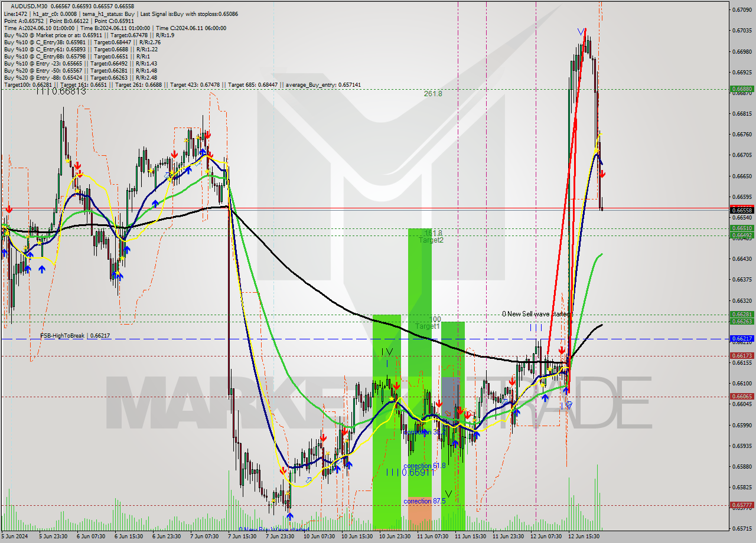Select the 'Buy %20 @ Entry -50' line

(80, 70)
